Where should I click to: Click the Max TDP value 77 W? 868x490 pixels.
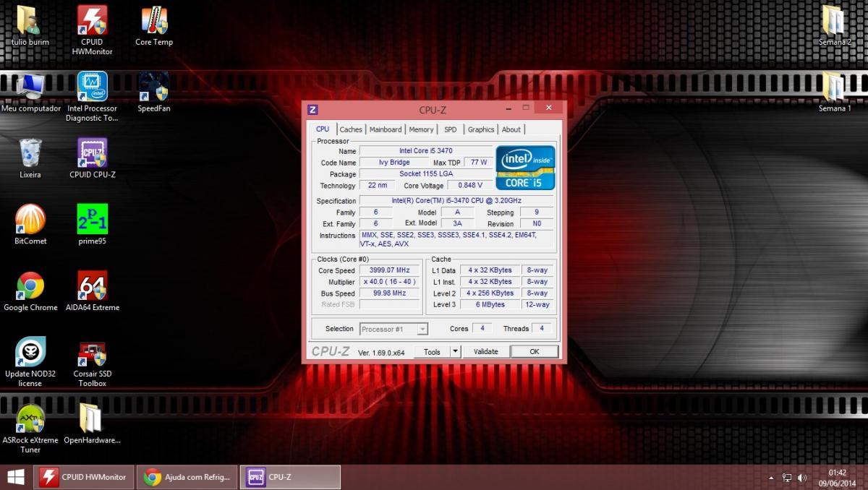478,163
